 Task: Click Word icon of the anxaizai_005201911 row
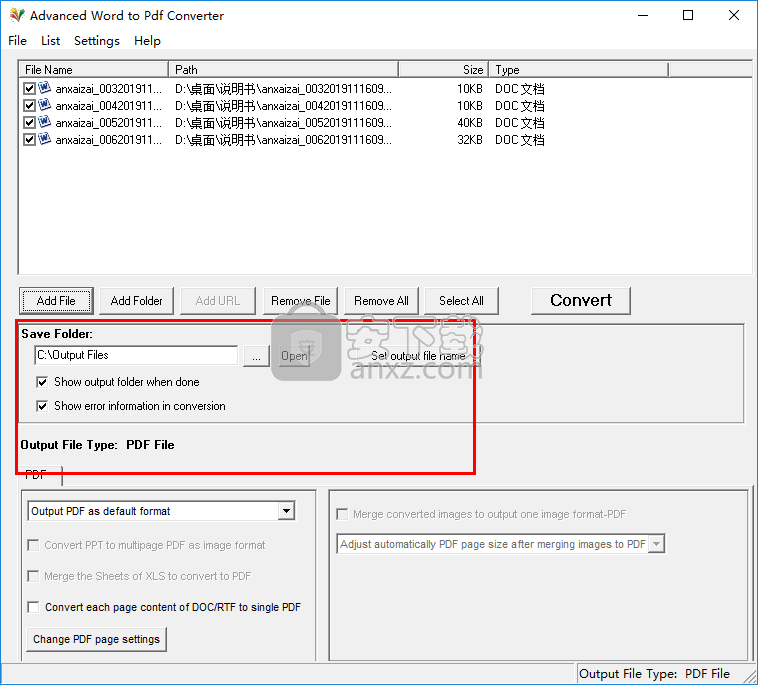(44, 122)
